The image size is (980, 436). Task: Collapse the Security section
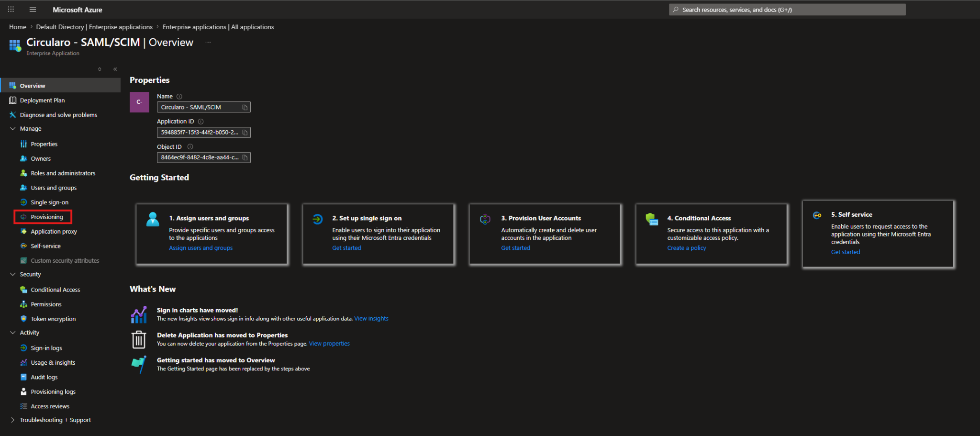pyautogui.click(x=12, y=274)
